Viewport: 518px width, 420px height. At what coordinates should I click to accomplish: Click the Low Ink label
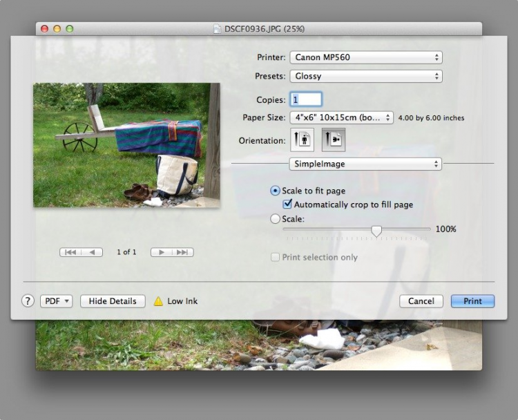coord(182,301)
